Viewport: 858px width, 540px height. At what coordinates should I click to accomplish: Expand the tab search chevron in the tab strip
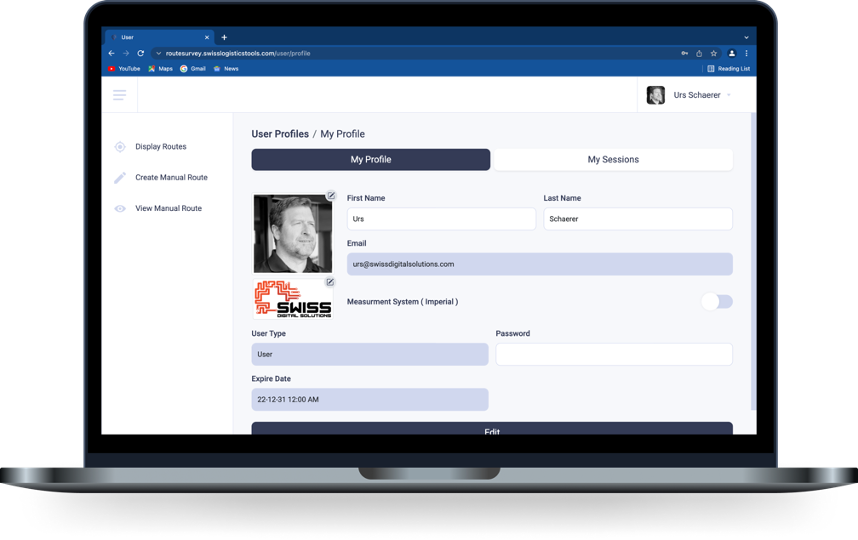pos(746,37)
